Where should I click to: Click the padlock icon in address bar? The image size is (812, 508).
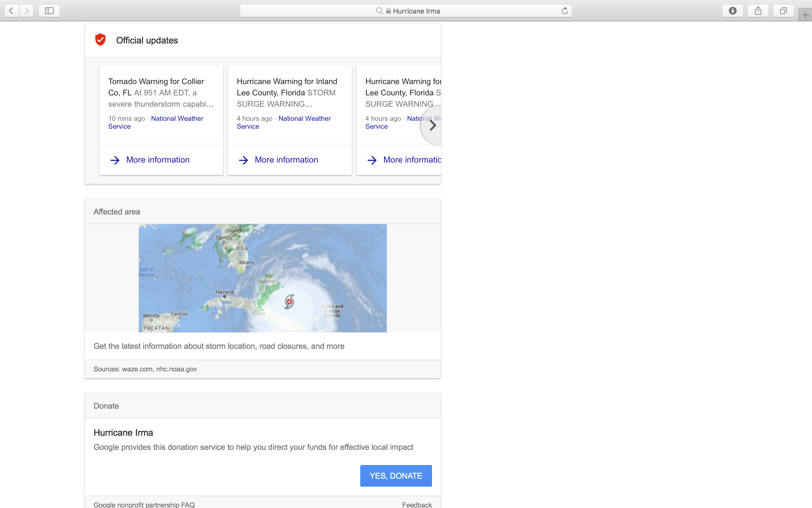pos(388,11)
